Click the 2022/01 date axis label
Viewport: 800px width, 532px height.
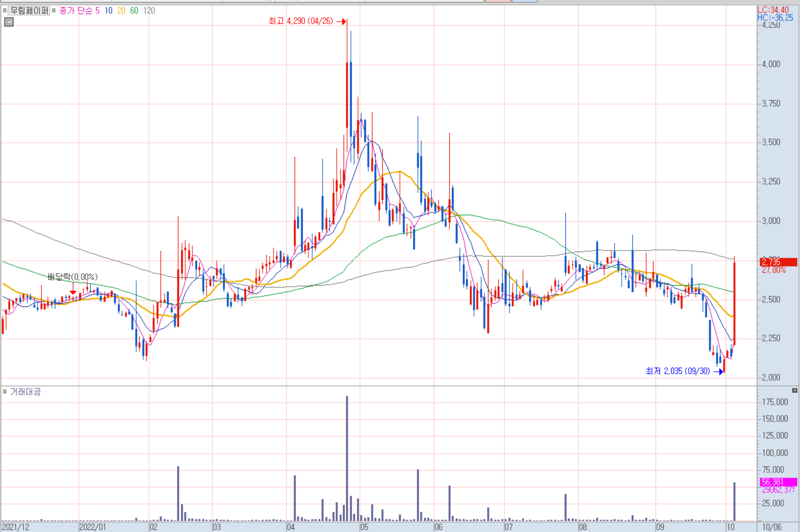93,527
